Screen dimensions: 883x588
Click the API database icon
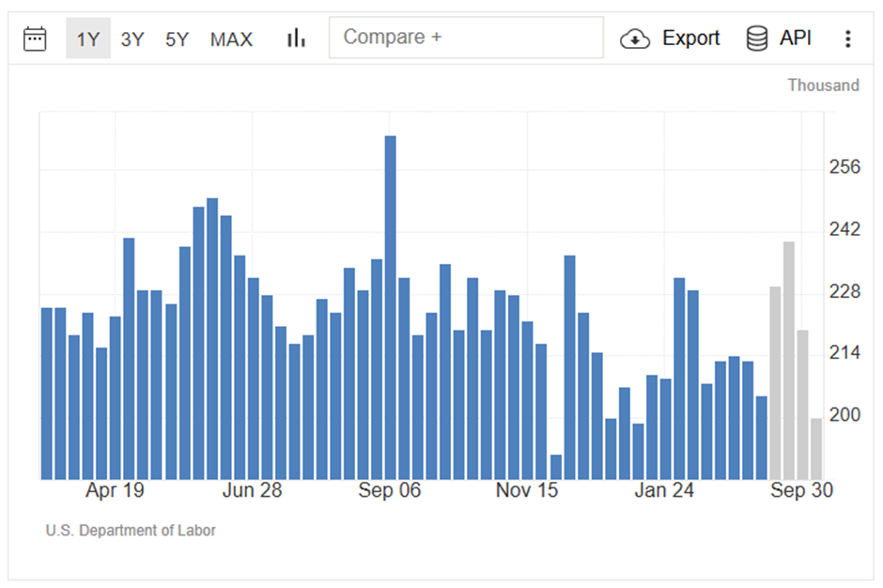756,39
